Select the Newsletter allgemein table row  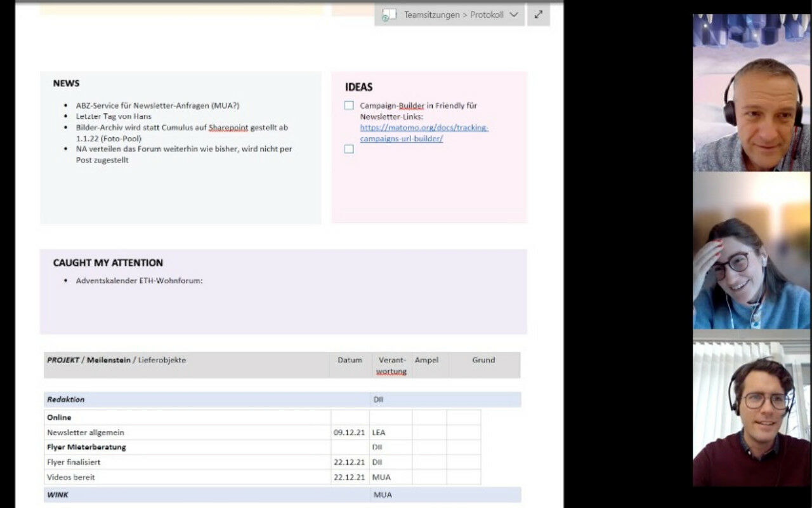click(x=86, y=432)
